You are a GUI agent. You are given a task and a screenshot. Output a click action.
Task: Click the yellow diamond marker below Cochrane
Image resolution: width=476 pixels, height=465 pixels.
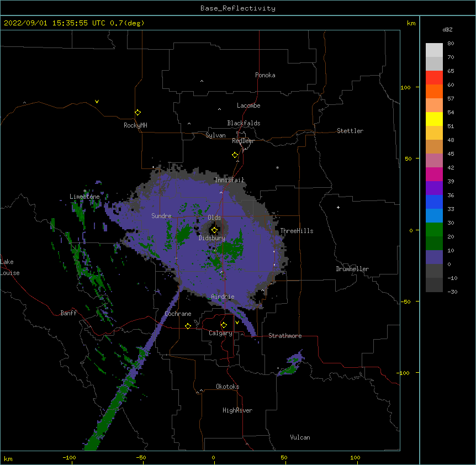188,326
